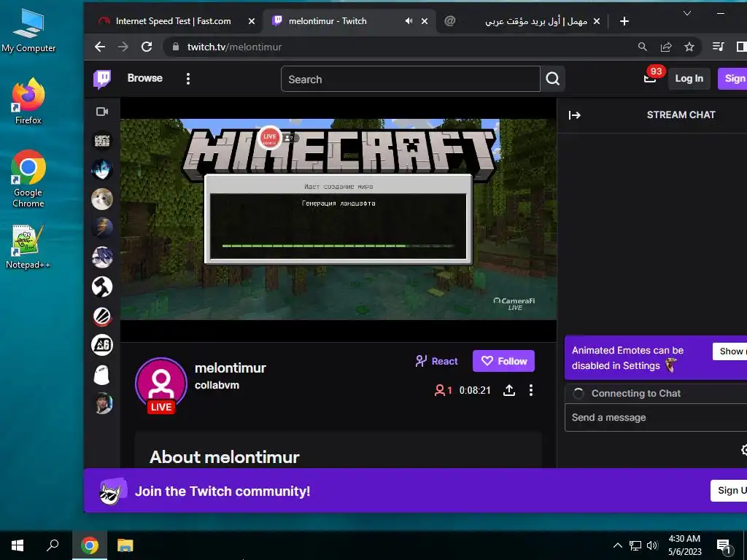Image resolution: width=747 pixels, height=560 pixels.
Task: Open the cat avatar channel in sidebar
Action: pyautogui.click(x=102, y=198)
